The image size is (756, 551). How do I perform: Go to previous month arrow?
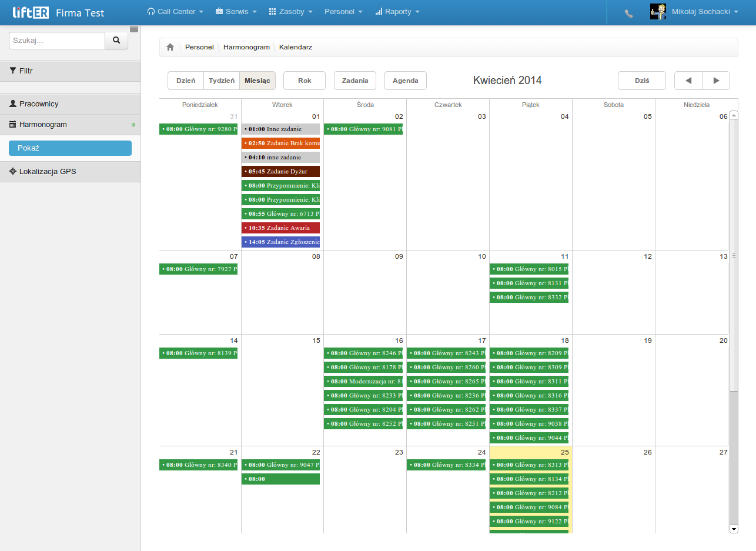[x=688, y=81]
